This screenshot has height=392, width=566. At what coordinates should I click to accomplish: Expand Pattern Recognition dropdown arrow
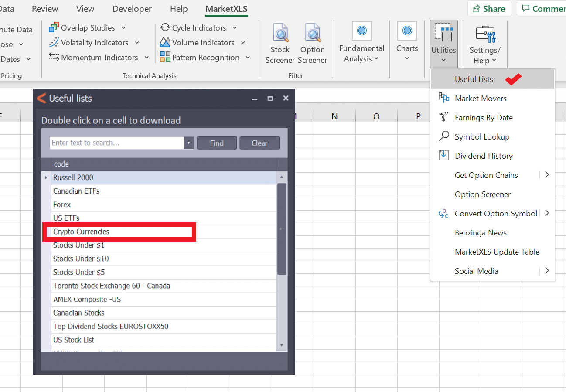(248, 58)
